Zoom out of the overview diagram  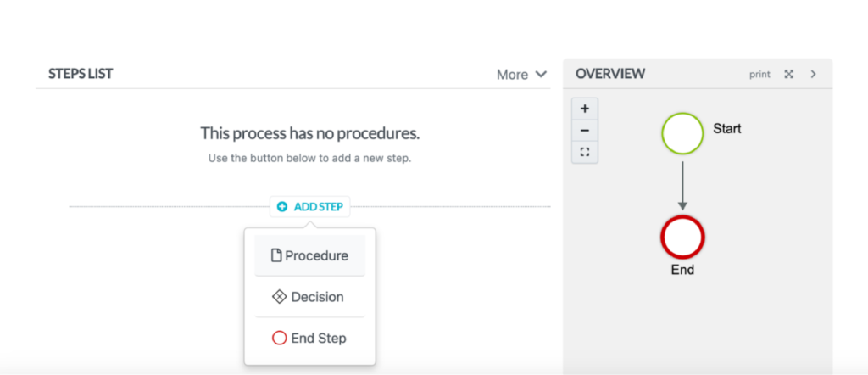[x=585, y=132]
